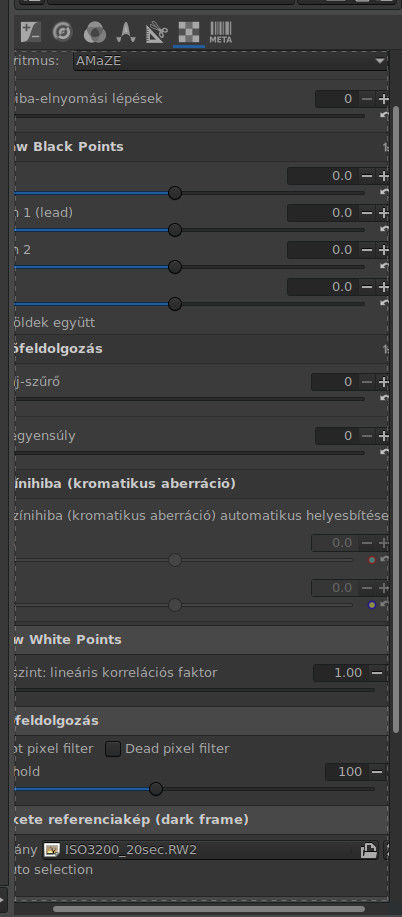This screenshot has height=917, width=402.
Task: Toggle the Auto selection dark frame option
Action: point(53,870)
